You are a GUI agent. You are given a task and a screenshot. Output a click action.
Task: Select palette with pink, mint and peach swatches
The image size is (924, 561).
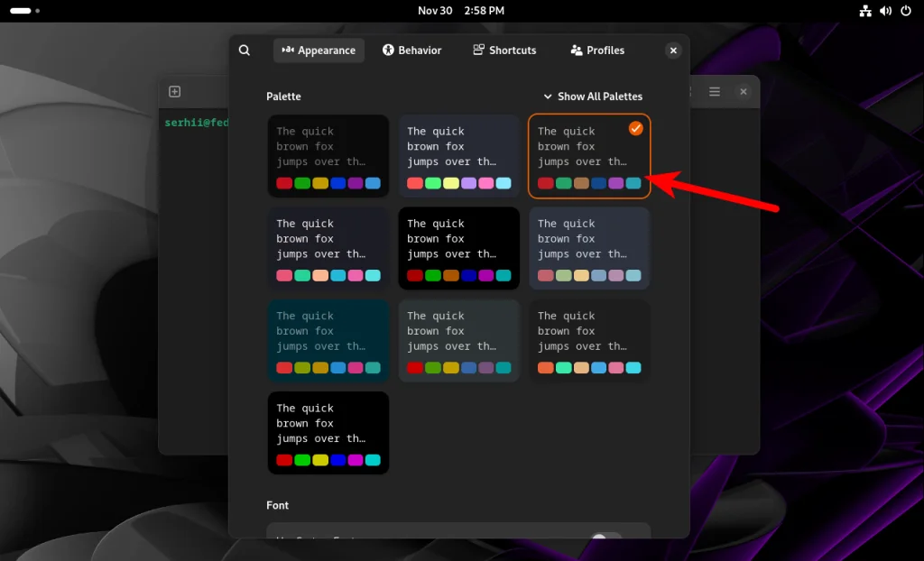click(x=328, y=248)
